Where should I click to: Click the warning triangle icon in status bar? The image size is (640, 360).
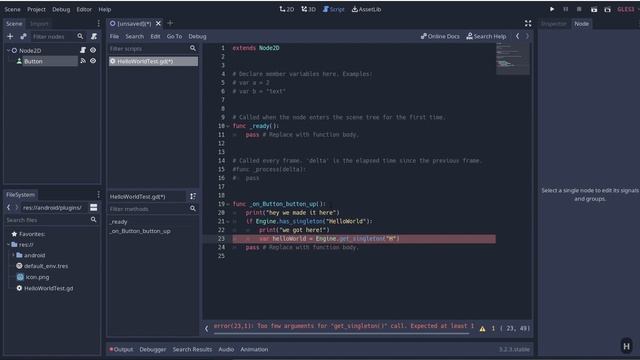(x=482, y=329)
